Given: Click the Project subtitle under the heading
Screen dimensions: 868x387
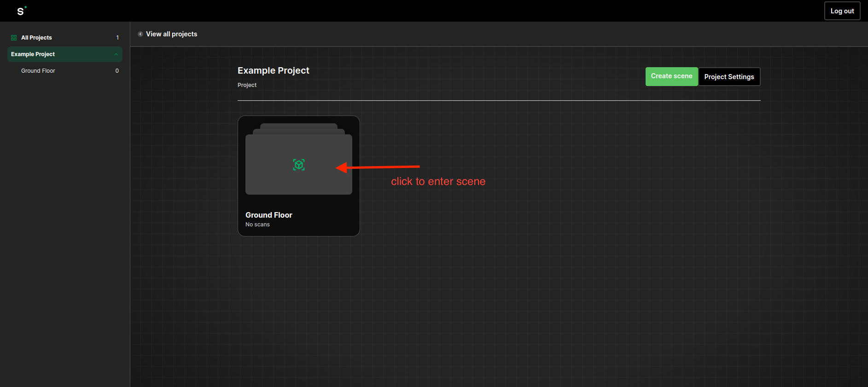Looking at the screenshot, I should [x=247, y=85].
